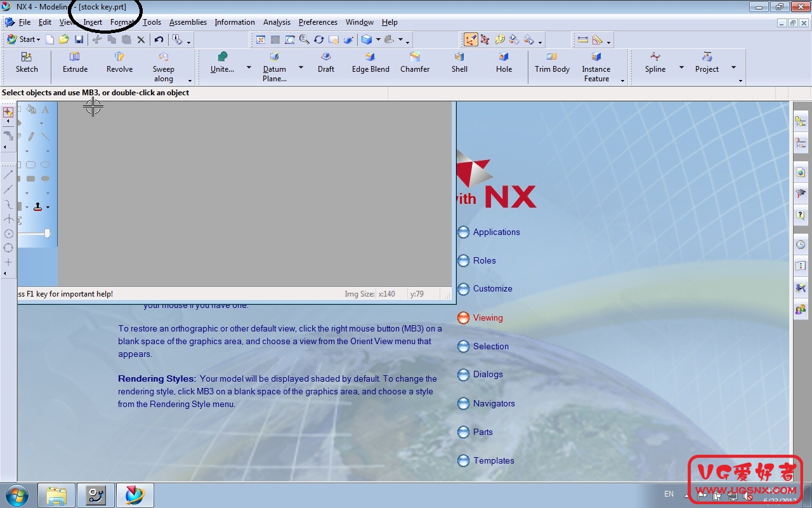Click the EN language indicator
Screen dimensions: 812x508
click(669, 493)
